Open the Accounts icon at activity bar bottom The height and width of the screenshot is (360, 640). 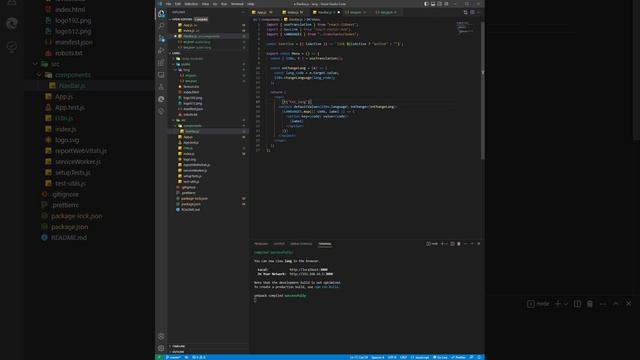(x=161, y=336)
